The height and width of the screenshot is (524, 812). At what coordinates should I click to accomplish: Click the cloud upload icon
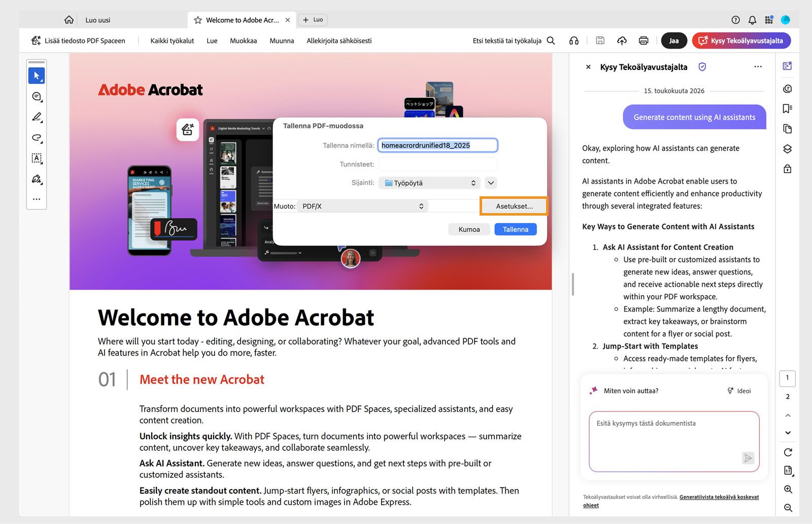[622, 41]
